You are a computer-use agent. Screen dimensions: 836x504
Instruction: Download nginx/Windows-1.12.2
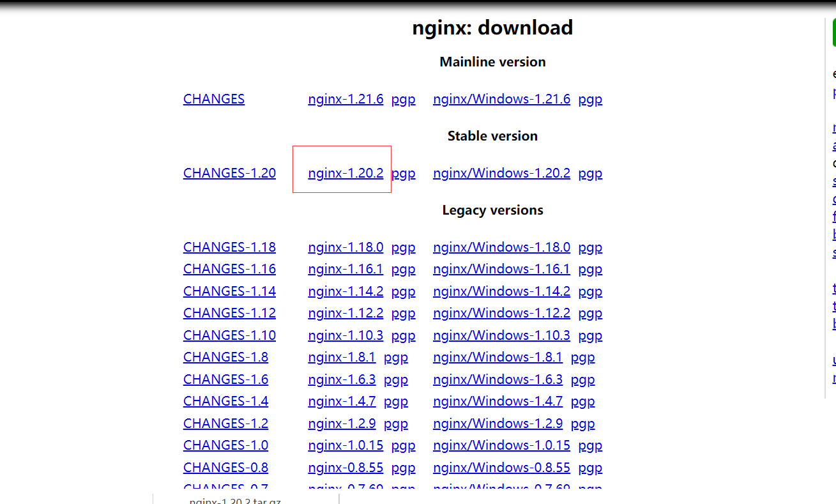coord(501,313)
